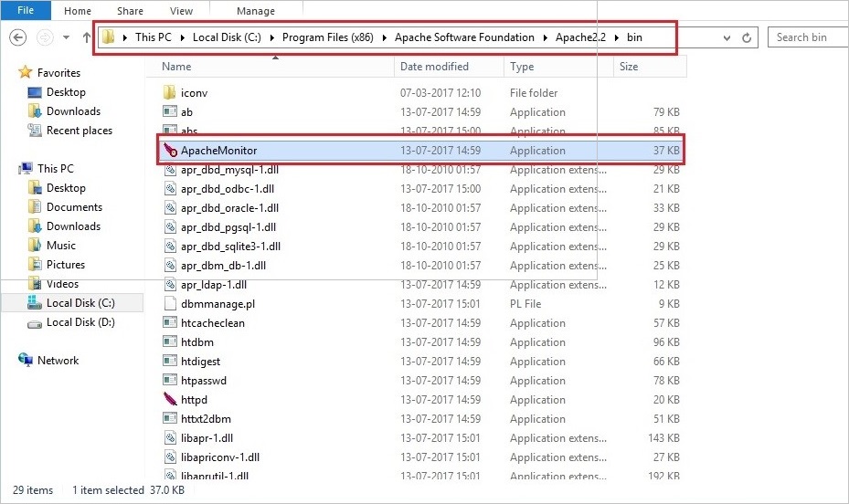Screen dimensions: 849x504
Task: Click the apr_dbd_sqlite3-1.dll file icon
Action: (x=170, y=246)
